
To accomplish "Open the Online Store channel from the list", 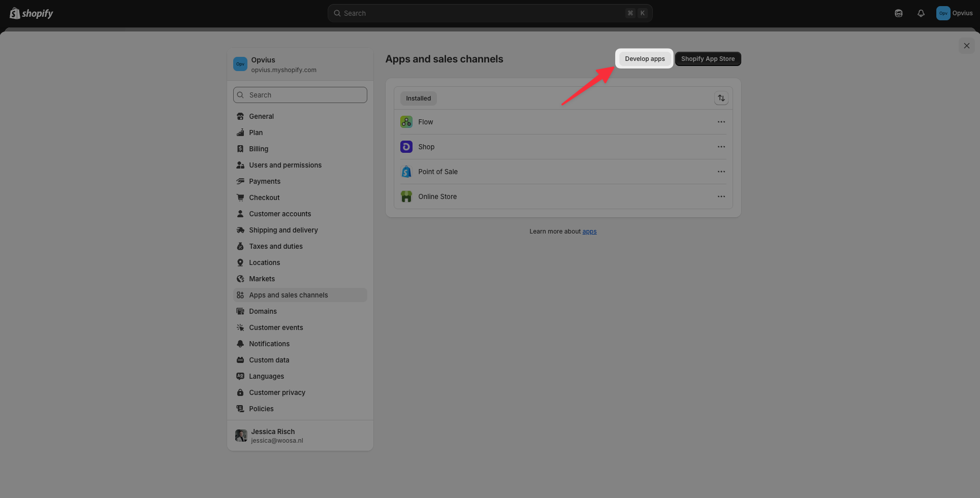I will click(x=563, y=196).
